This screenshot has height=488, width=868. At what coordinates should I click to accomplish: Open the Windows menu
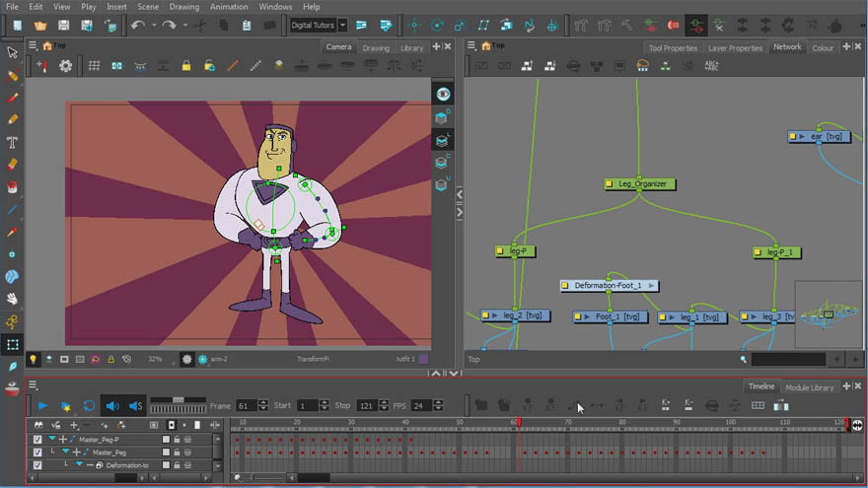[x=275, y=7]
